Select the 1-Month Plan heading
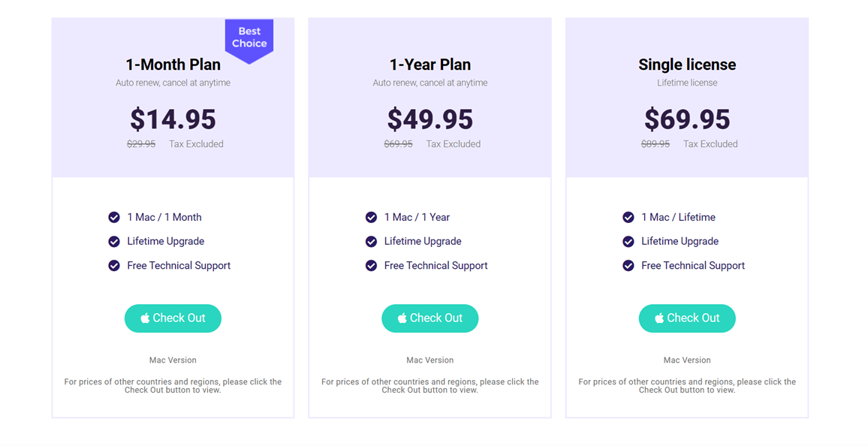The image size is (868, 446). point(173,65)
